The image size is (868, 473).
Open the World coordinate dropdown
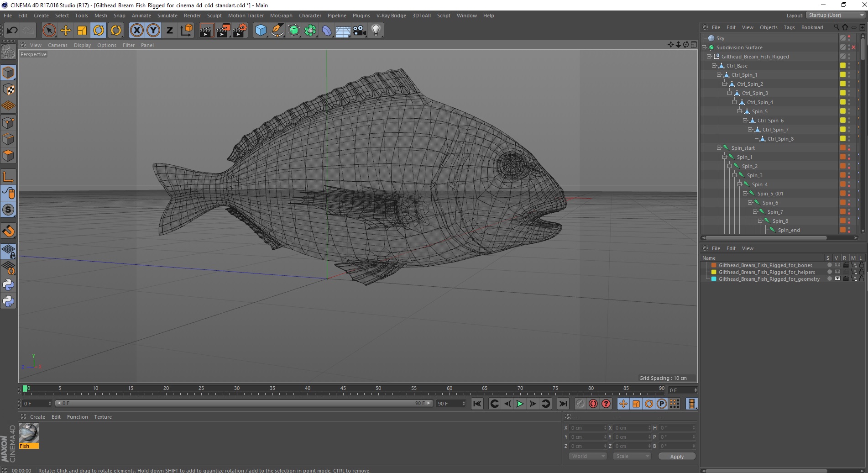tap(588, 456)
